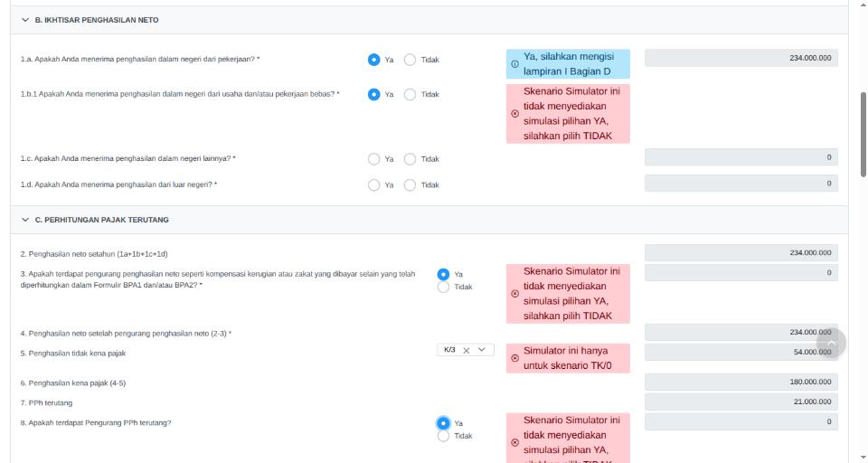Click the PPh terutang 21.000.000 field
The image size is (868, 463).
pyautogui.click(x=741, y=402)
